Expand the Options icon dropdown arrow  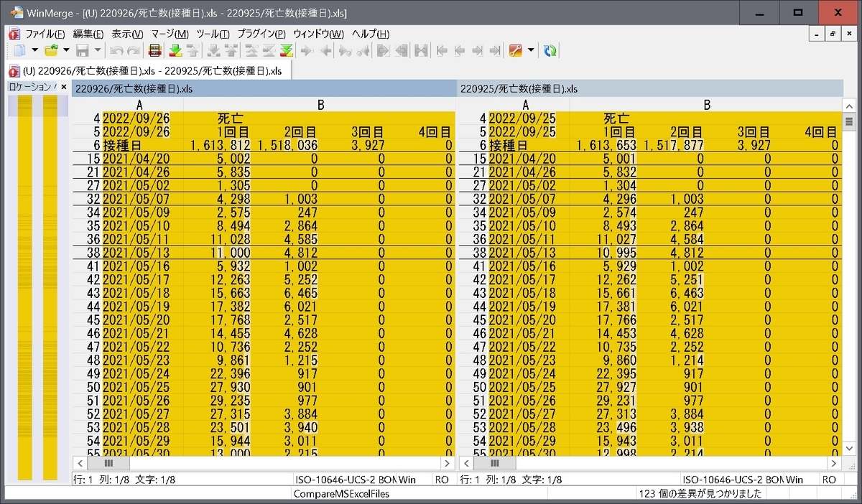click(531, 50)
